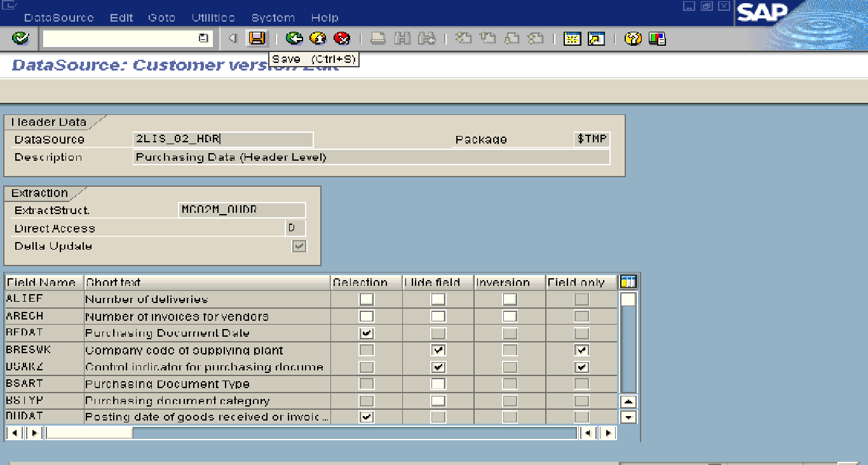The height and width of the screenshot is (465, 868).
Task: Jump to First Page icon
Action: (463, 39)
